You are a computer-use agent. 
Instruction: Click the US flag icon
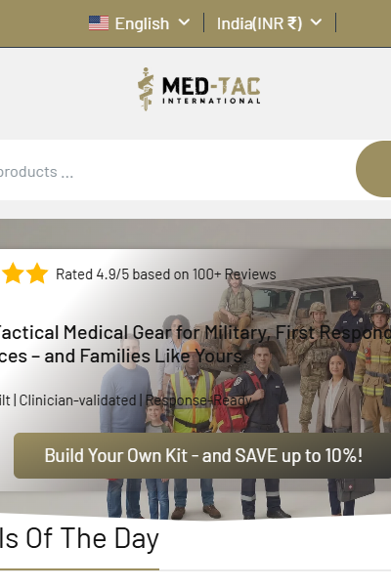pos(99,23)
